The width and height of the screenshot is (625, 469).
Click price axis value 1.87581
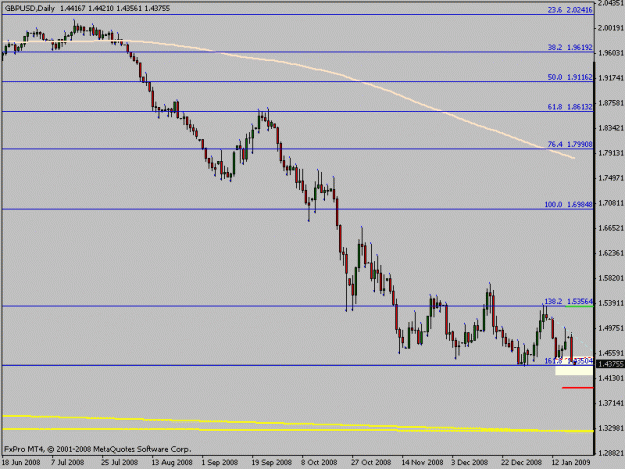click(611, 103)
